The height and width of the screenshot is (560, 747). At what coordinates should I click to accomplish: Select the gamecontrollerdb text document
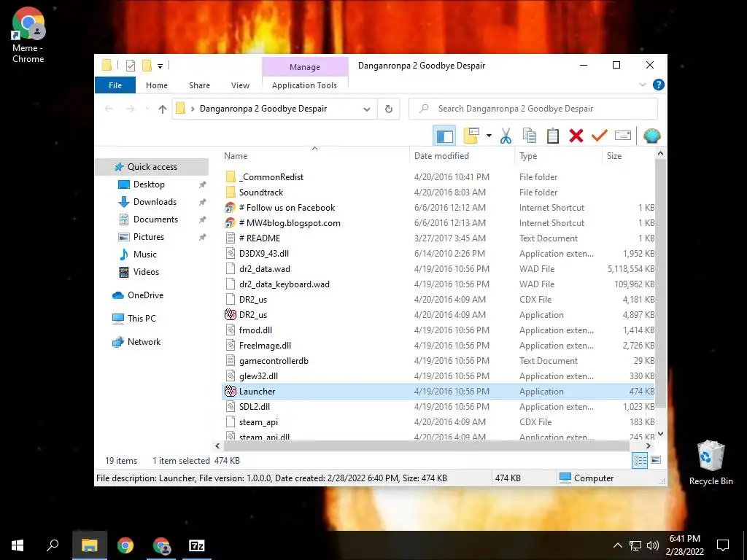(x=438, y=361)
